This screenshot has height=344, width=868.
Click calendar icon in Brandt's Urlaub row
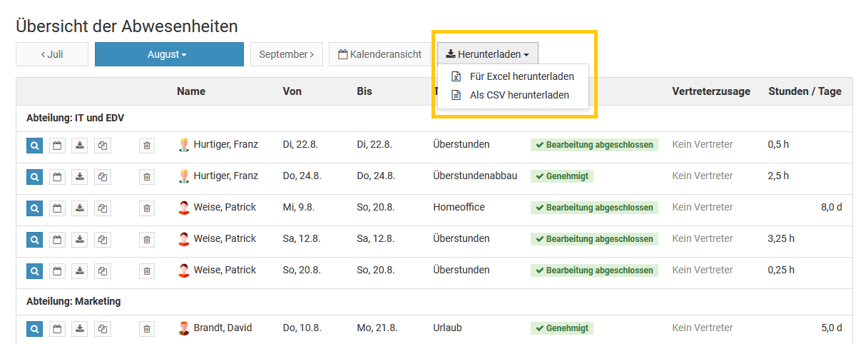click(57, 329)
